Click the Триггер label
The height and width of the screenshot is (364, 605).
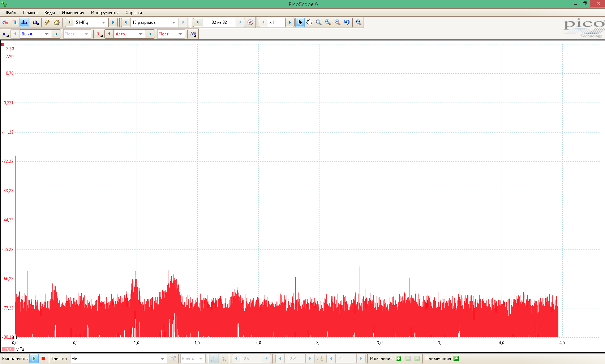(59, 359)
